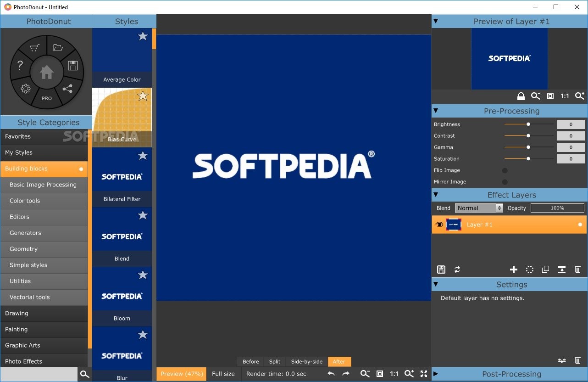Duplicate the selected effect layer
This screenshot has width=588, height=382.
(x=545, y=270)
